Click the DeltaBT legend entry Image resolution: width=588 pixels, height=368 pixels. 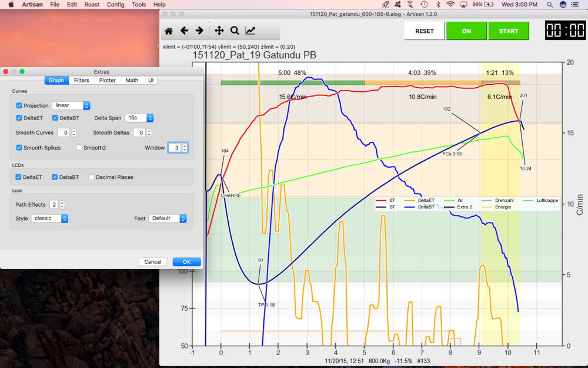point(419,207)
